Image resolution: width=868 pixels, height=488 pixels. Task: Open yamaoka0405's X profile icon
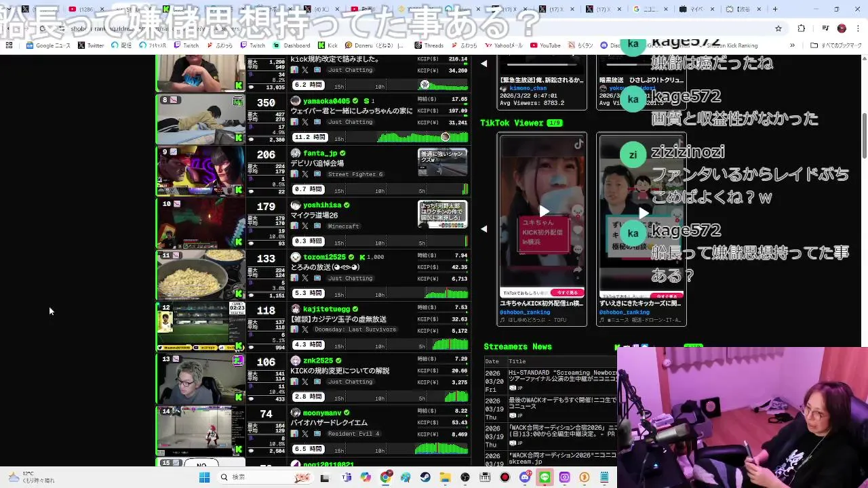tap(305, 122)
